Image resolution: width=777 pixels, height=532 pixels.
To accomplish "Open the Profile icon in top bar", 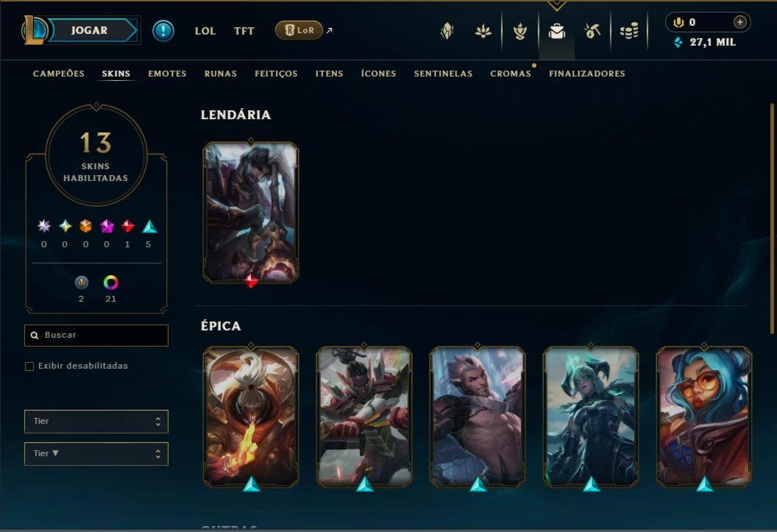I will (x=447, y=31).
